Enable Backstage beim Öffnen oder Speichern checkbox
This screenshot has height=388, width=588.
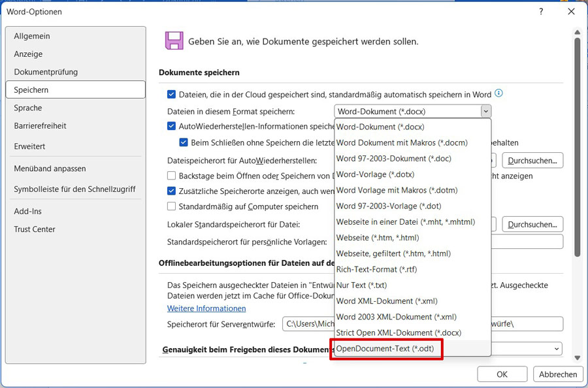[171, 176]
